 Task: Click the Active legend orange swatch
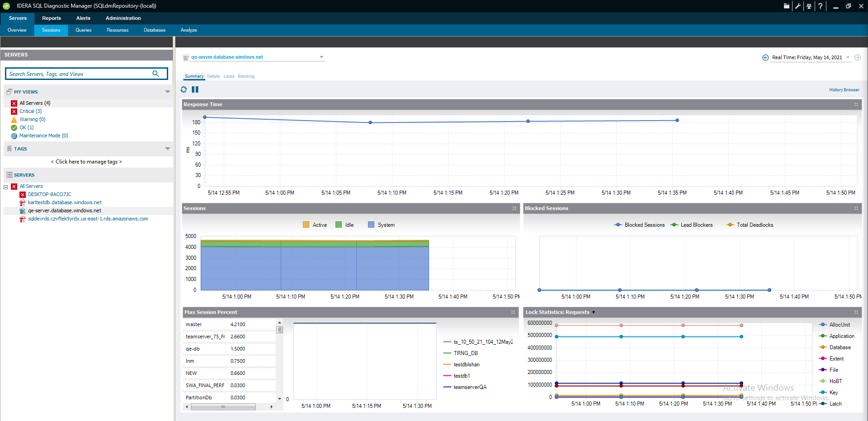[306, 225]
